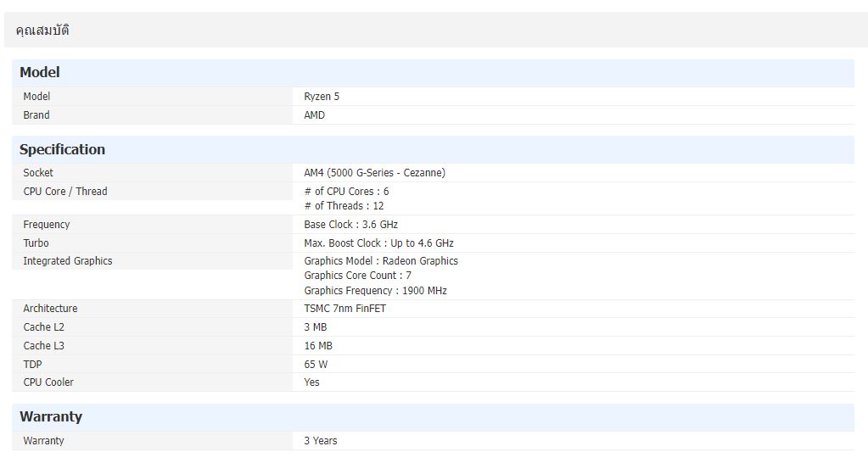Select the Graphics Core Count line

pyautogui.click(x=357, y=276)
